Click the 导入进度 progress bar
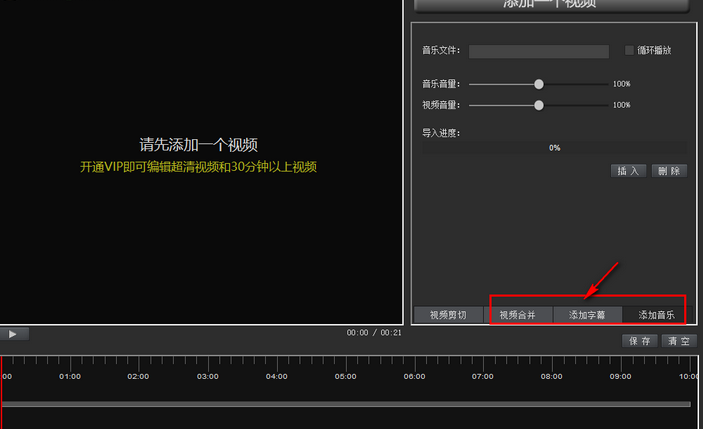This screenshot has height=429, width=703. point(554,148)
